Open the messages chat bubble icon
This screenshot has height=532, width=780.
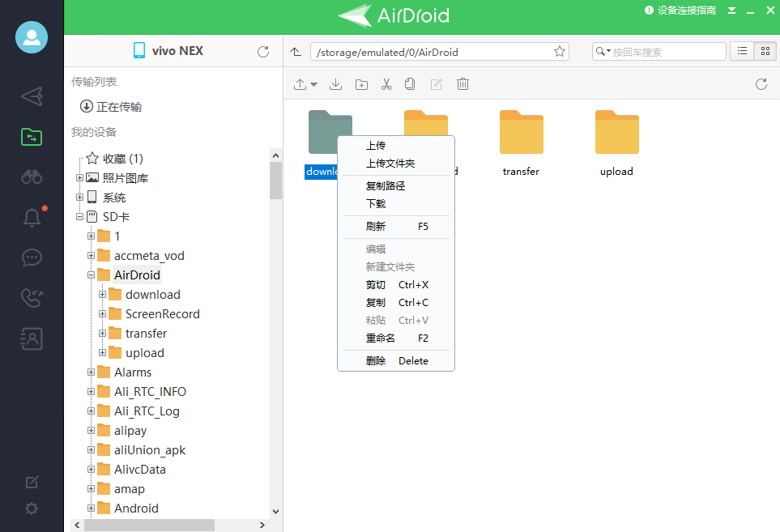[32, 257]
